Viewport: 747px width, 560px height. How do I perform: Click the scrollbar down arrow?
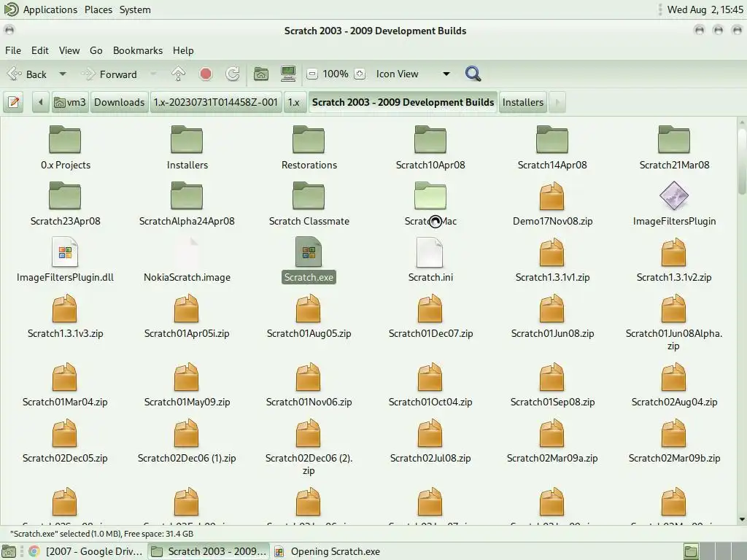[742, 519]
